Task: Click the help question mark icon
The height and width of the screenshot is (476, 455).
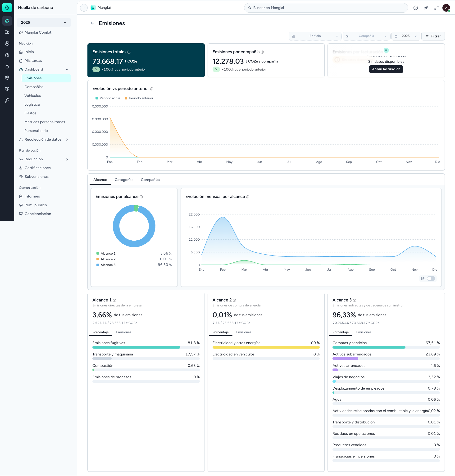Action: (x=415, y=8)
